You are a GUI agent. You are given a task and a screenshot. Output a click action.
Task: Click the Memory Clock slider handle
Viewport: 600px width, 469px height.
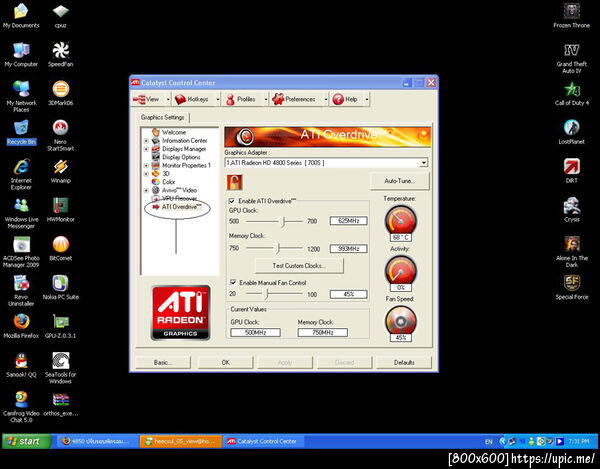point(279,249)
